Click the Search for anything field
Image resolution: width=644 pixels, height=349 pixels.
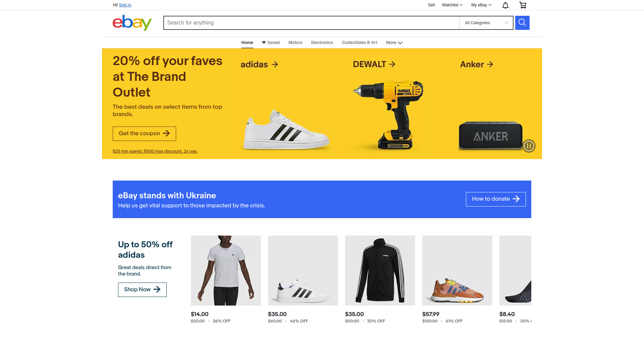click(x=311, y=23)
